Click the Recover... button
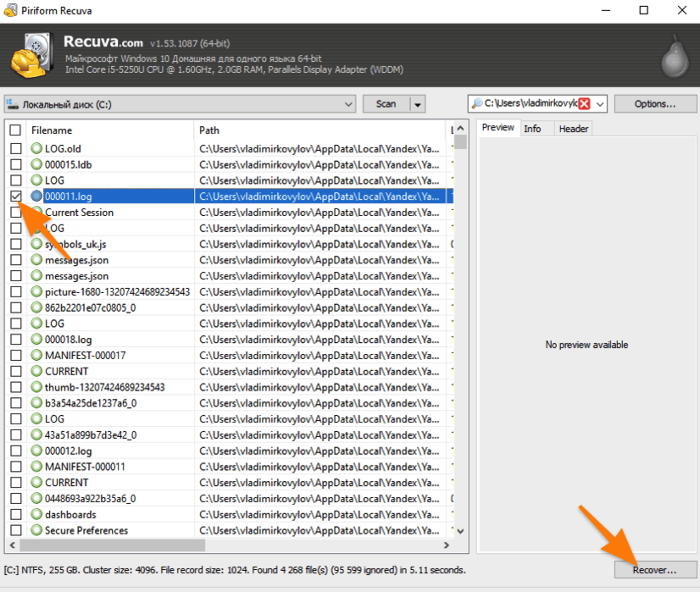700x592 pixels. (x=655, y=570)
